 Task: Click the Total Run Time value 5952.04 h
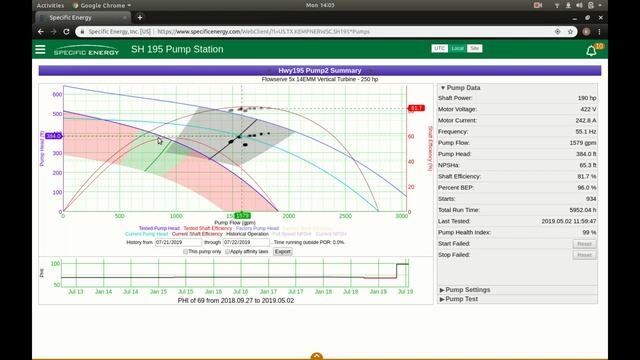click(583, 210)
